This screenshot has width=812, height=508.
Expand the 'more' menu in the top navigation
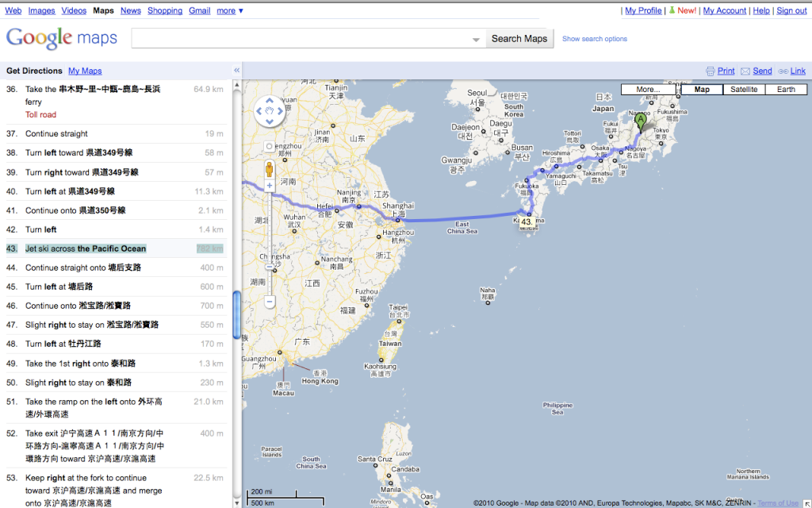click(x=230, y=10)
